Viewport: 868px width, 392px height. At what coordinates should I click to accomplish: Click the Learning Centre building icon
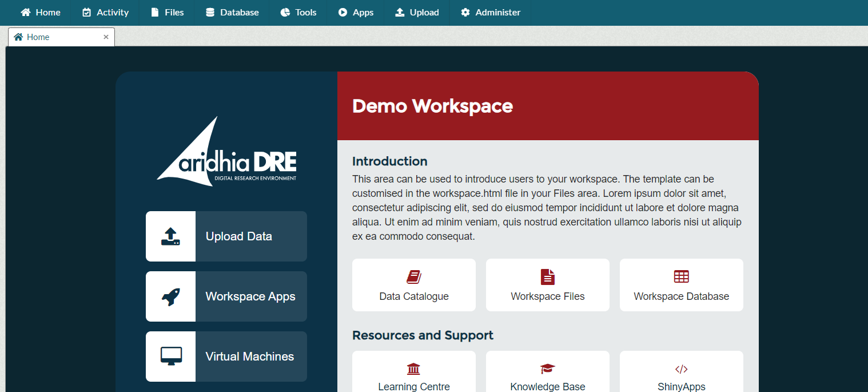point(413,369)
